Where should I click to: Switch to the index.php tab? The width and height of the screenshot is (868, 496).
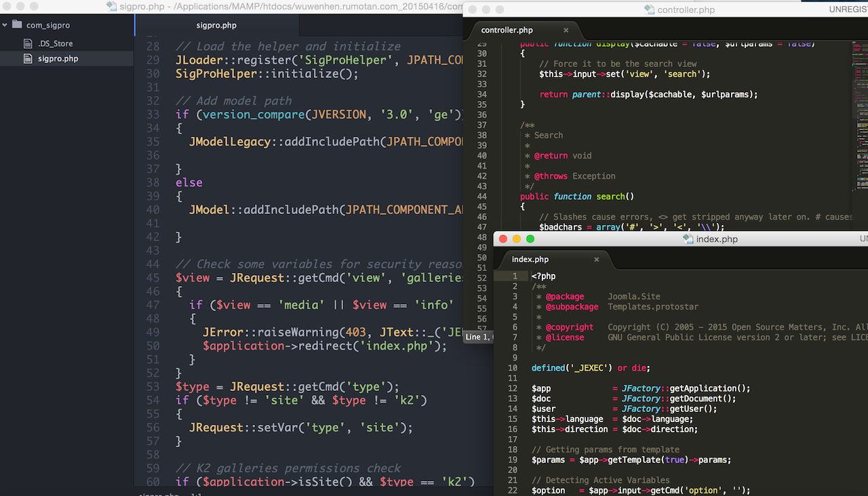[x=530, y=259]
